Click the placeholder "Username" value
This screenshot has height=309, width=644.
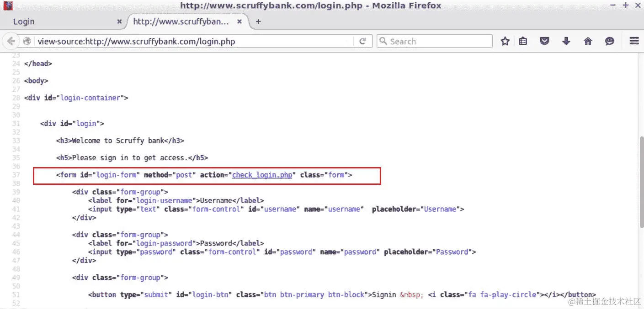[x=440, y=209]
